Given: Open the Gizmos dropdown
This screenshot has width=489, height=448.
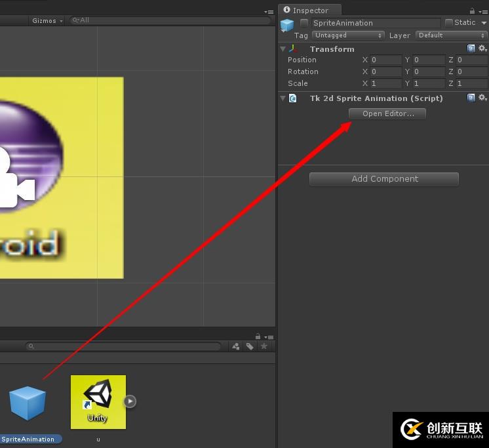Looking at the screenshot, I should pos(47,20).
